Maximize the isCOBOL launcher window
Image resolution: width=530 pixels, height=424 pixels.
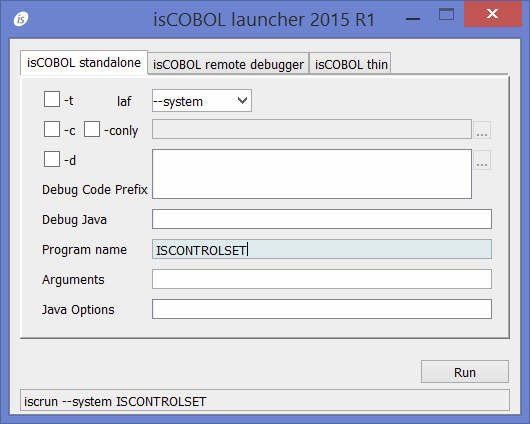(x=446, y=14)
